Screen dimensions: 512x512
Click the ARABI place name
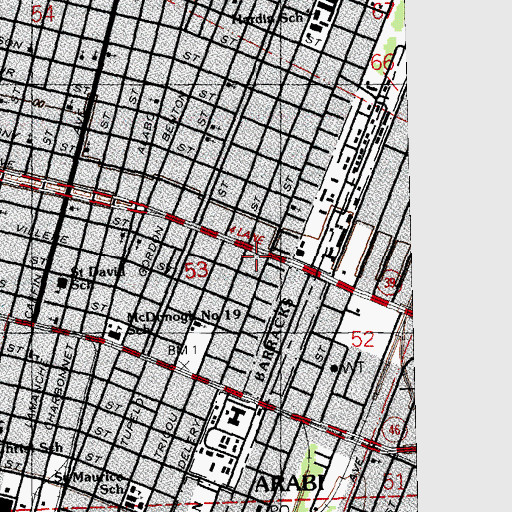click(x=290, y=484)
